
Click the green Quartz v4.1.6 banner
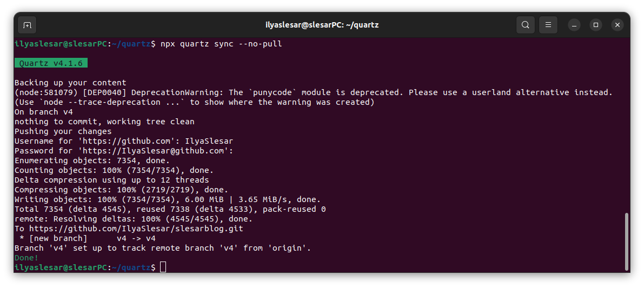pos(51,63)
